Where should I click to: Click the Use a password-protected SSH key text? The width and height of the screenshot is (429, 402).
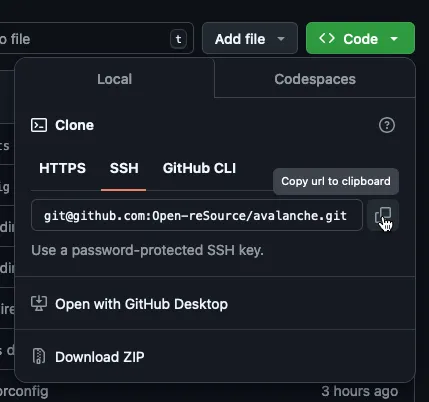tap(147, 250)
